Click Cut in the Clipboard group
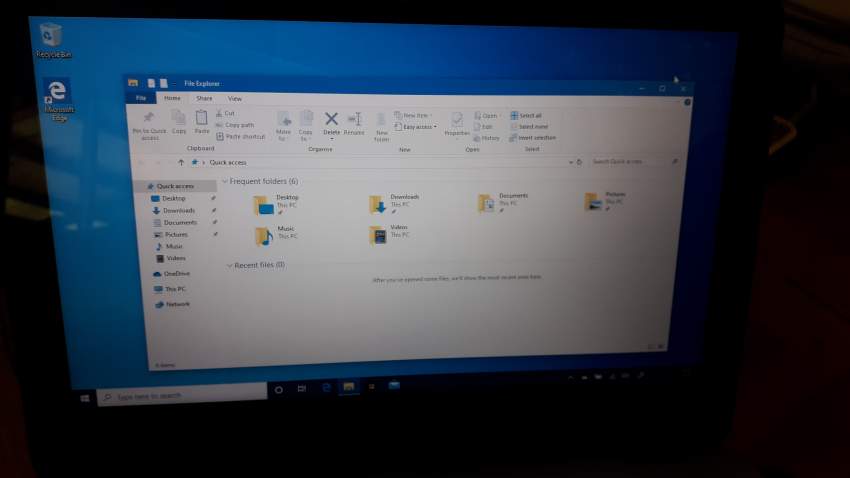The image size is (850, 478). click(226, 113)
